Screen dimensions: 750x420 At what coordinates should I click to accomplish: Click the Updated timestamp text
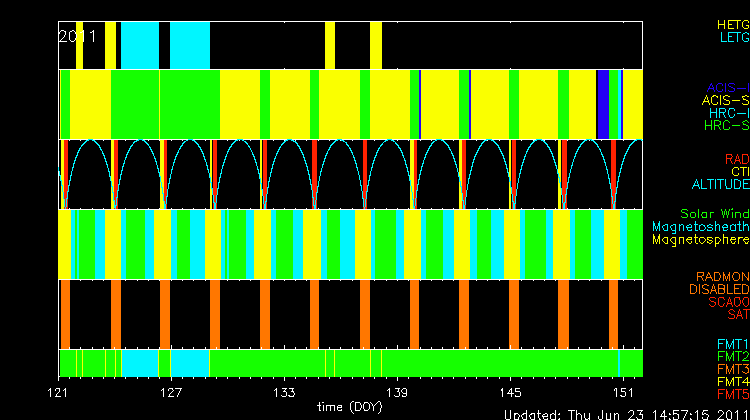point(625,413)
